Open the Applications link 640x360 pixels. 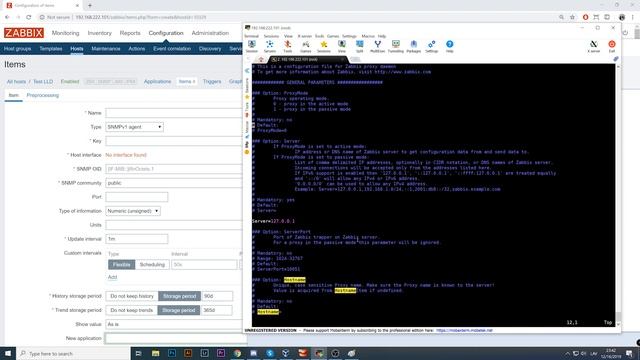[157, 82]
